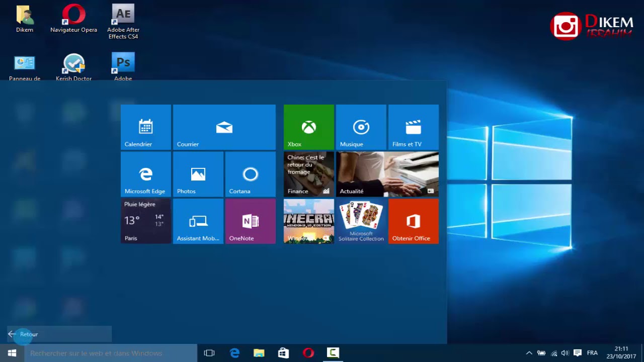Click the Windows Start button
The image size is (644, 362).
point(12,353)
